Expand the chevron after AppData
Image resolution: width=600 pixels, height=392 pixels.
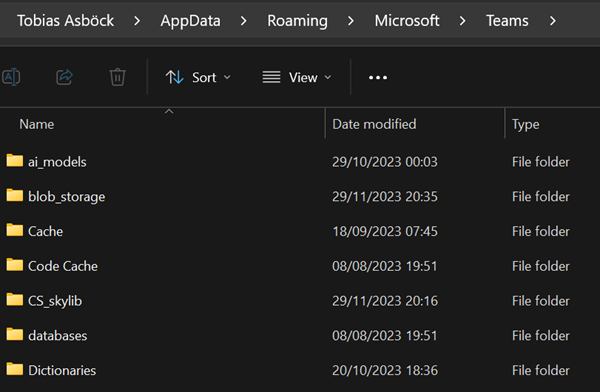pyautogui.click(x=243, y=21)
